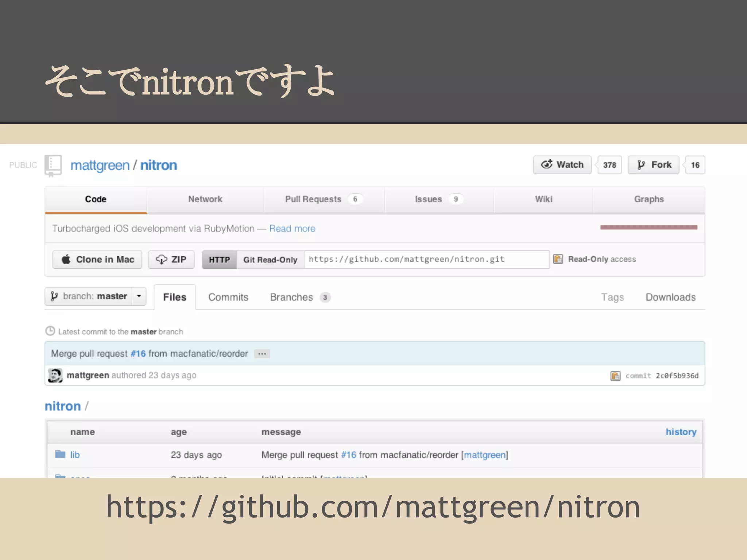
Task: Open mattgreen link in lib row
Action: tap(485, 455)
